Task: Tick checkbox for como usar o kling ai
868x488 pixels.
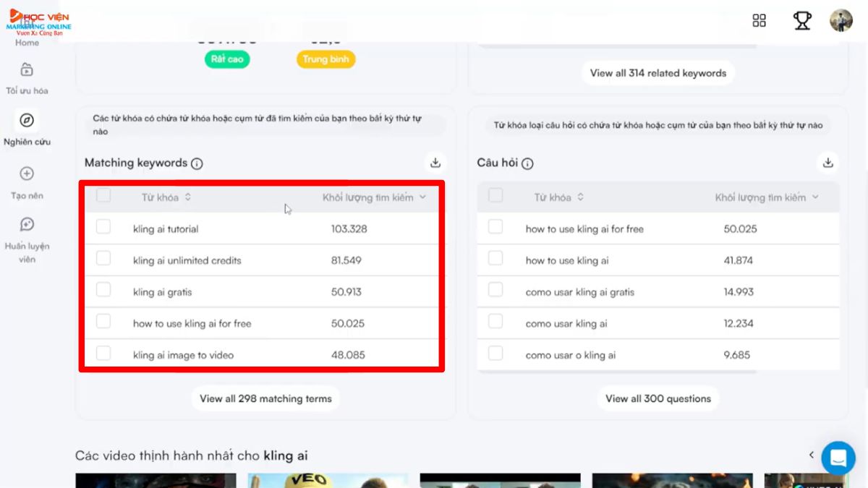Action: tap(495, 353)
